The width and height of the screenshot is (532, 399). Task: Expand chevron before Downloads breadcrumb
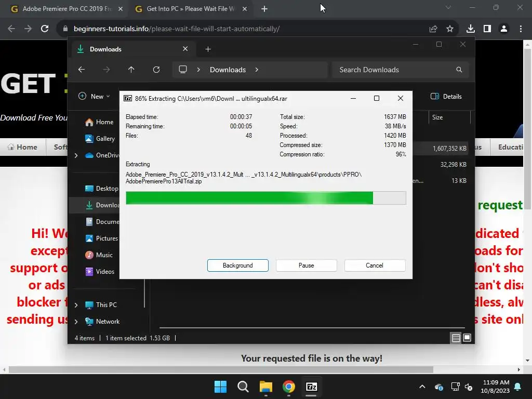pos(198,70)
